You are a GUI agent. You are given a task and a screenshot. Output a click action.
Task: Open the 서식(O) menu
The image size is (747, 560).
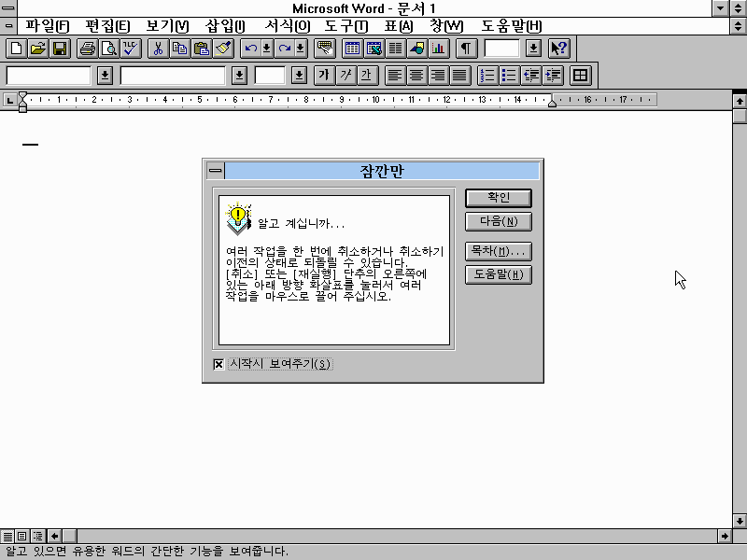(x=288, y=26)
